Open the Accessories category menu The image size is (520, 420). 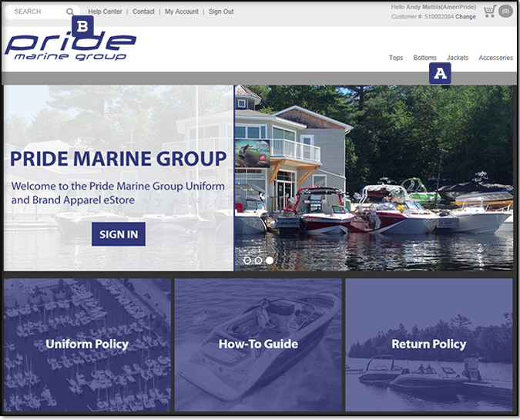coord(496,58)
